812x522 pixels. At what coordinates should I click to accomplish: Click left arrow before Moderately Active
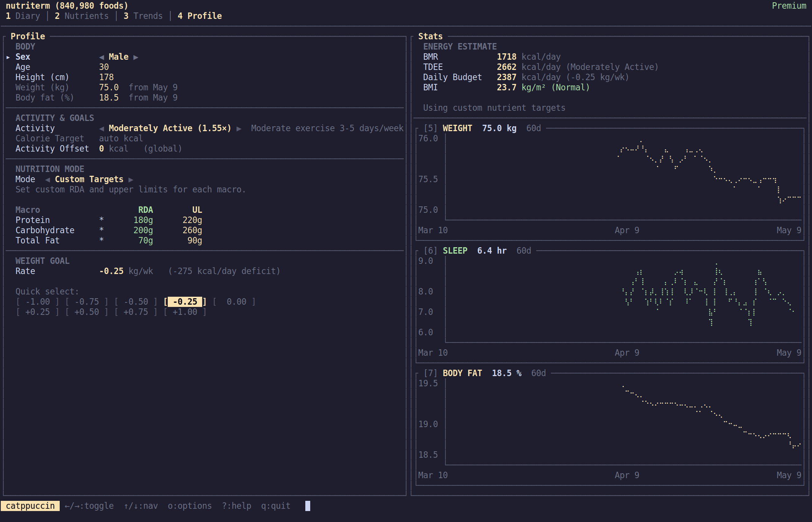[101, 129]
